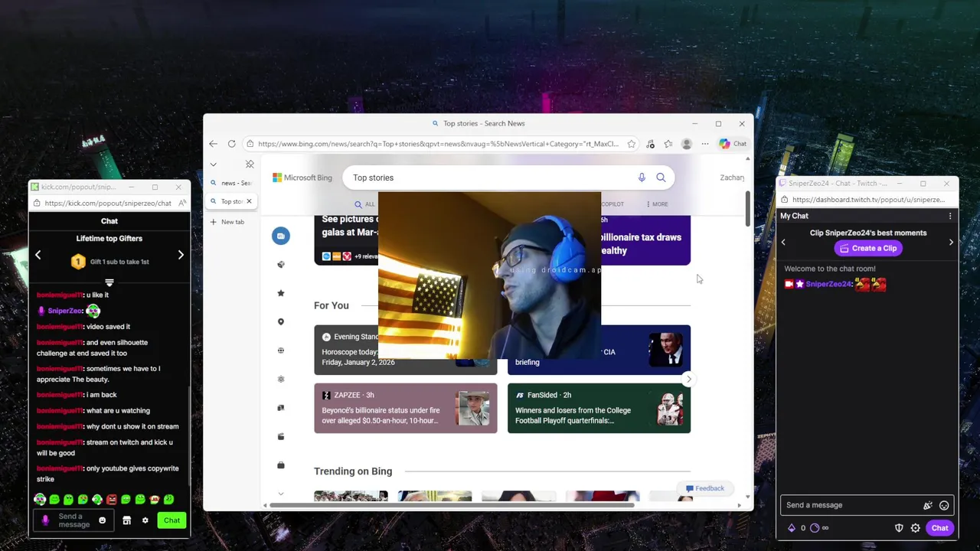Insert the first Kick emote in quick row

[40, 500]
